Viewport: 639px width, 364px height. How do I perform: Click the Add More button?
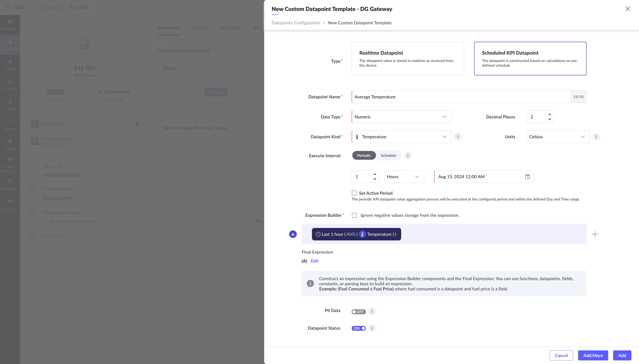593,355
